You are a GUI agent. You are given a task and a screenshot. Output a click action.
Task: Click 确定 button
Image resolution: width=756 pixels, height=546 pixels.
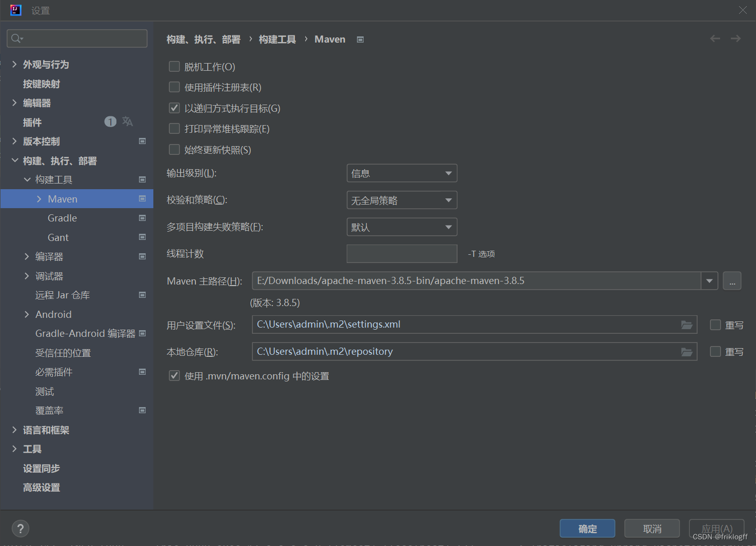pyautogui.click(x=587, y=529)
